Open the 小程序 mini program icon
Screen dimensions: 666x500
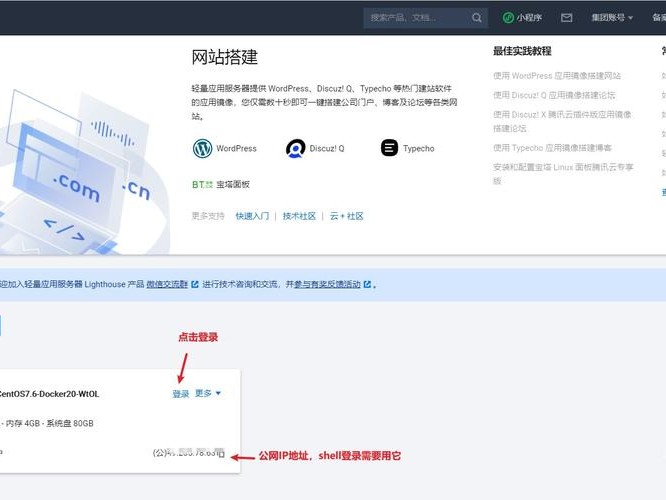508,17
